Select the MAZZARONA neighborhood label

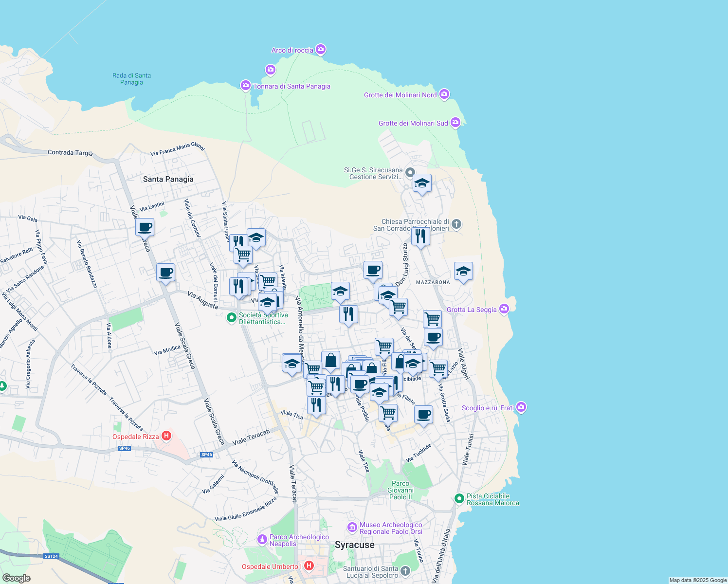(433, 282)
